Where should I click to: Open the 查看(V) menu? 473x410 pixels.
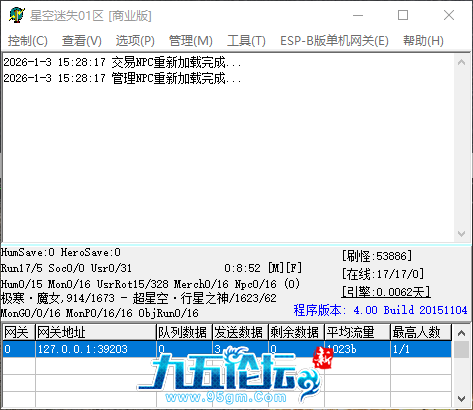point(82,41)
